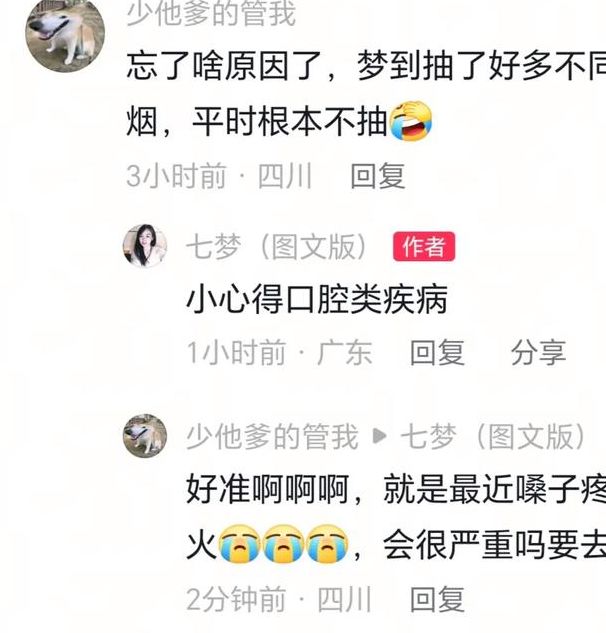Reply to the 2分钟前 comment
This screenshot has width=606, height=633.
[x=437, y=599]
